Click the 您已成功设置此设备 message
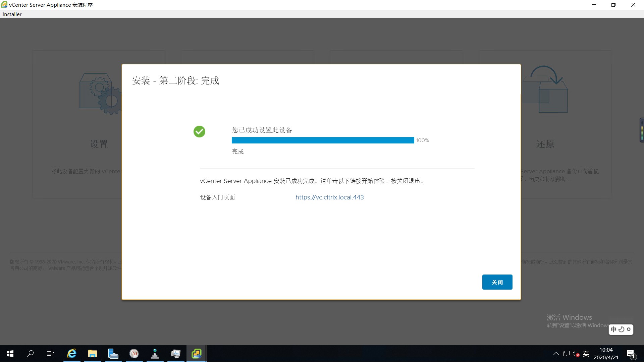 (x=262, y=130)
